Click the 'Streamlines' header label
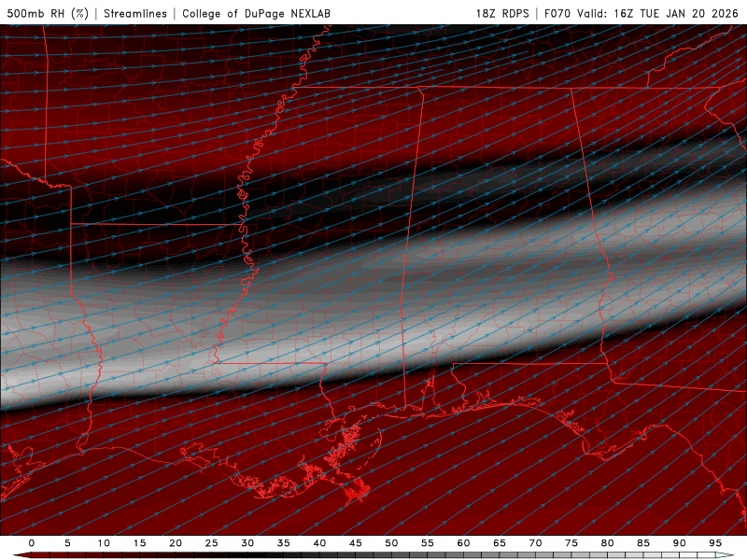 (135, 13)
